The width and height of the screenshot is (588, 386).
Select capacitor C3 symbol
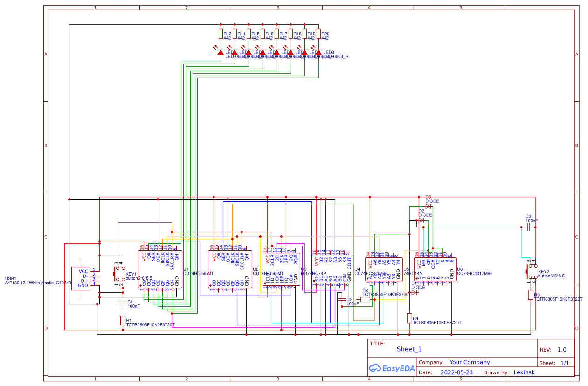[528, 227]
